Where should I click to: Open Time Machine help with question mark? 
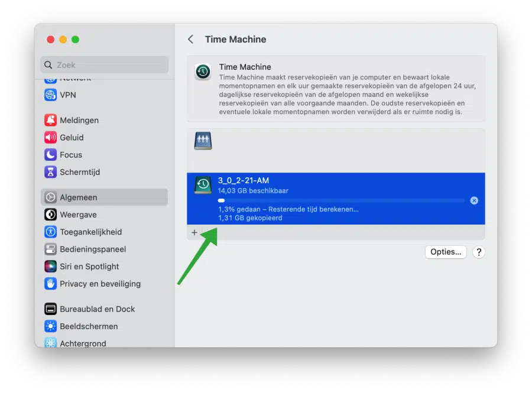479,252
